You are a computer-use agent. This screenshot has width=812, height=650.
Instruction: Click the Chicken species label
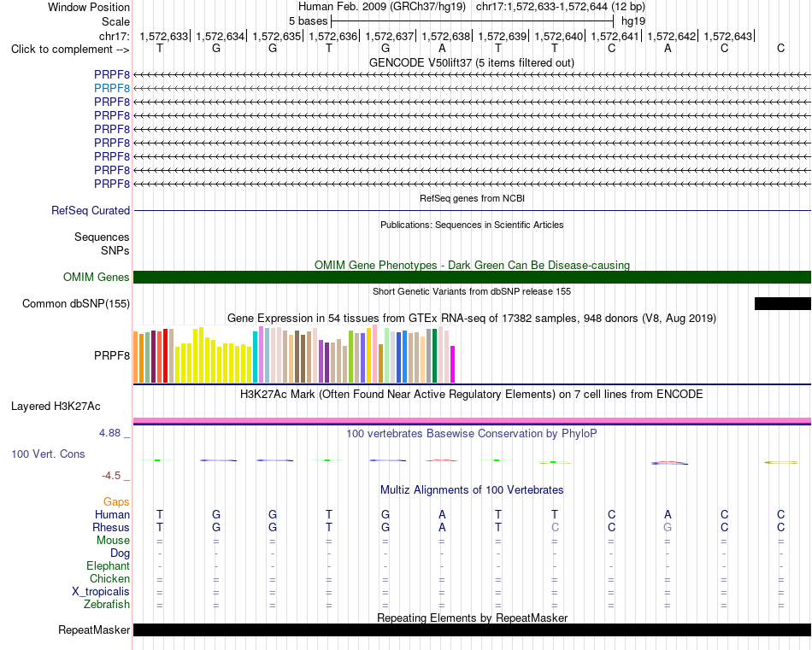pyautogui.click(x=109, y=578)
